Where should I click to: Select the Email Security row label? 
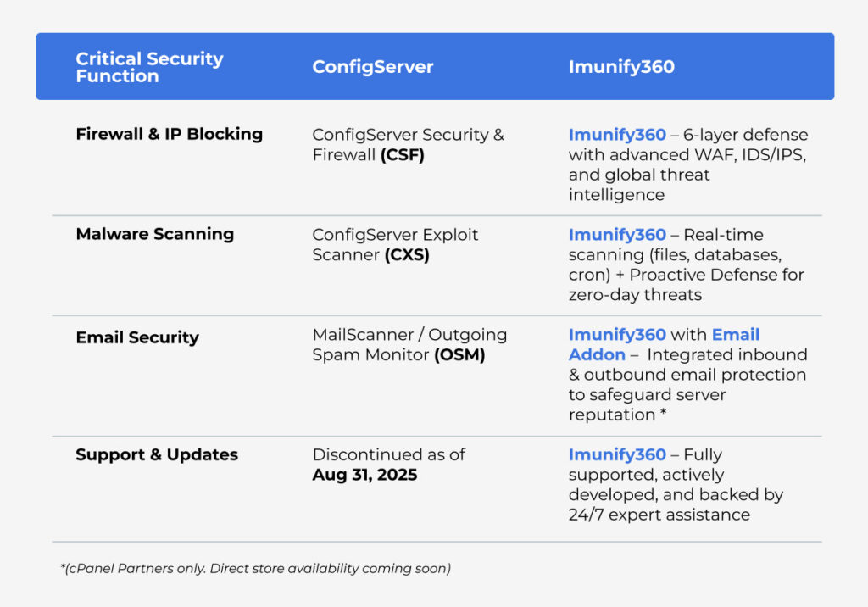coord(137,337)
